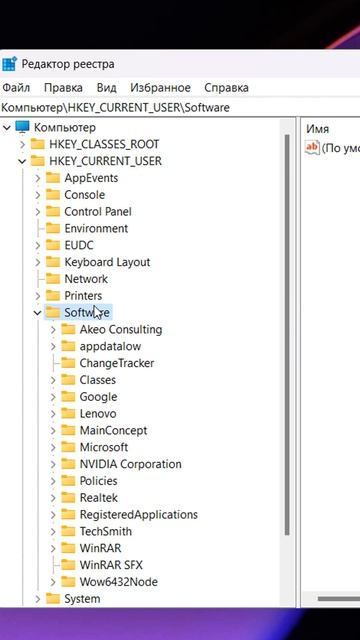Click the Registry Editor app icon in title bar
Image resolution: width=360 pixels, height=640 pixels.
[9, 64]
